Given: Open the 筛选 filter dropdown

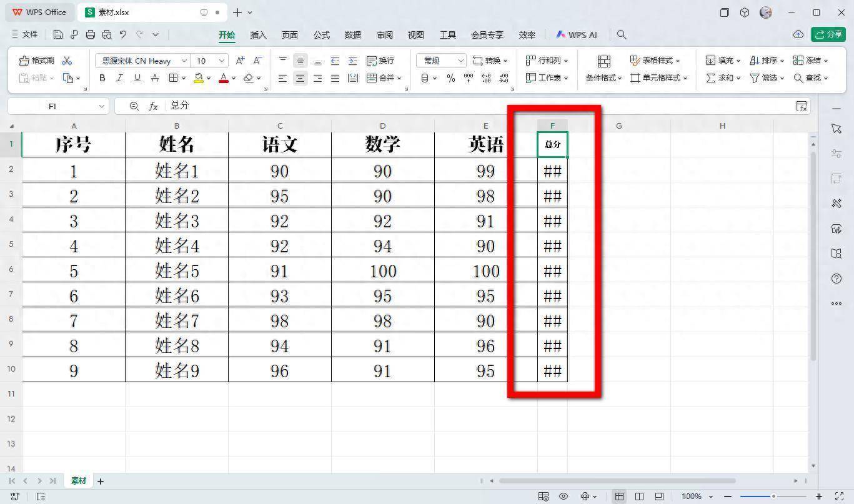Looking at the screenshot, I should 767,78.
